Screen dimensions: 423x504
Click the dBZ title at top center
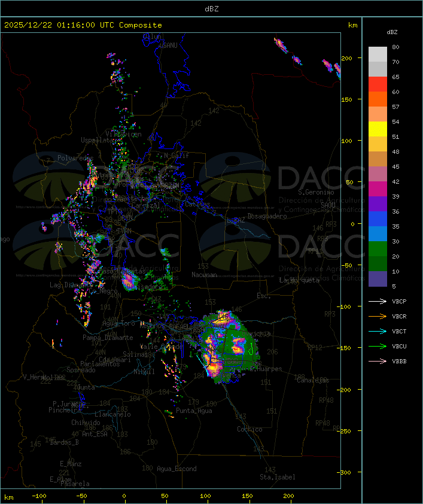click(212, 9)
